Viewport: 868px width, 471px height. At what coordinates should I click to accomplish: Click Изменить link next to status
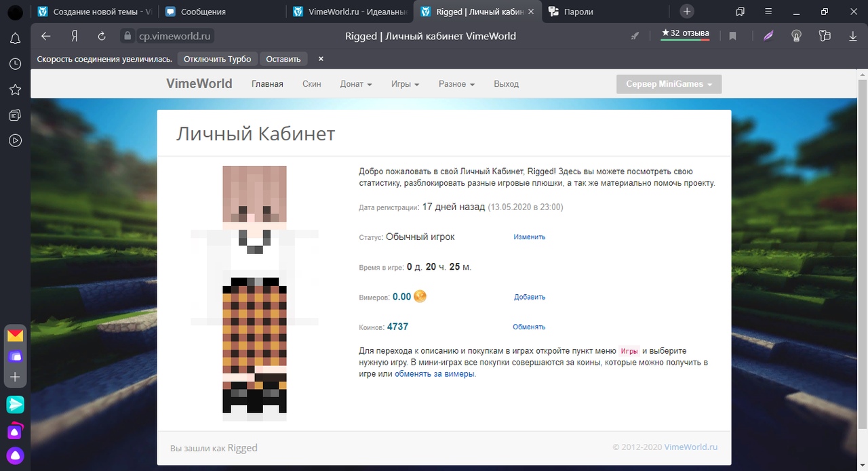529,237
